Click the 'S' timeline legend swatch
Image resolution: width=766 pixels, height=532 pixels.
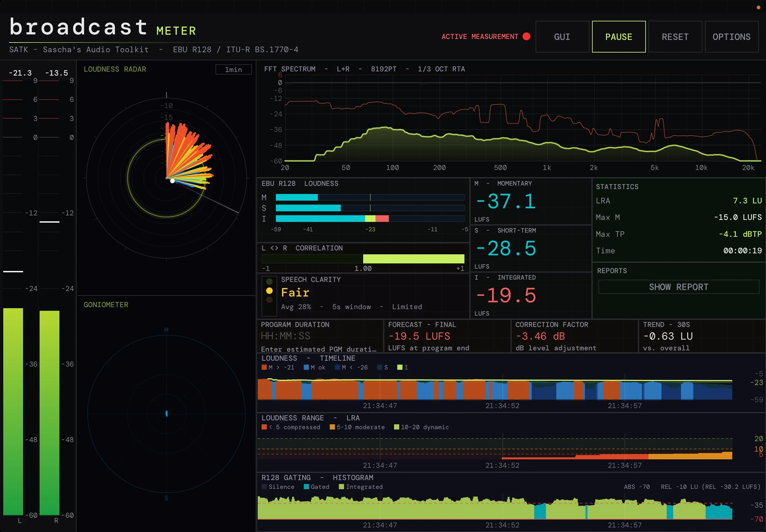[379, 367]
